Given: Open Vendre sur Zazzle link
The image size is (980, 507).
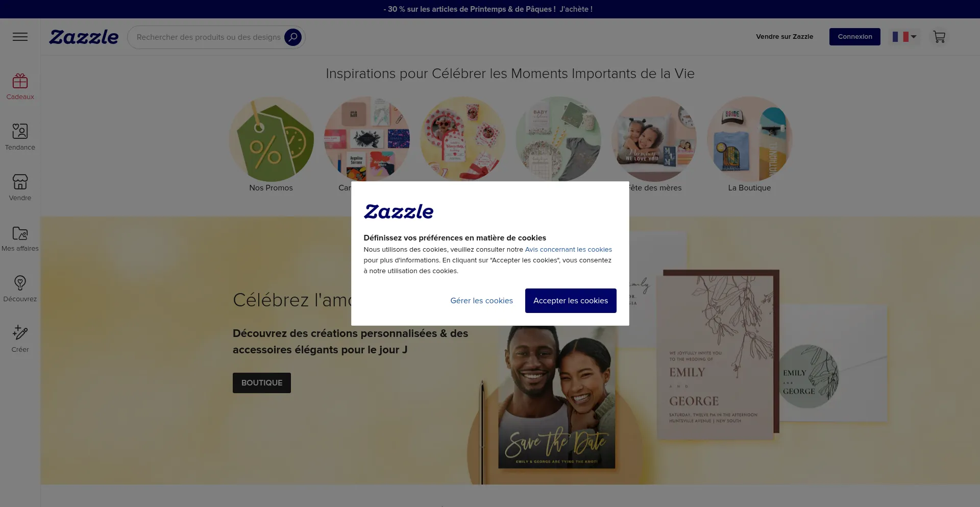Looking at the screenshot, I should (785, 37).
